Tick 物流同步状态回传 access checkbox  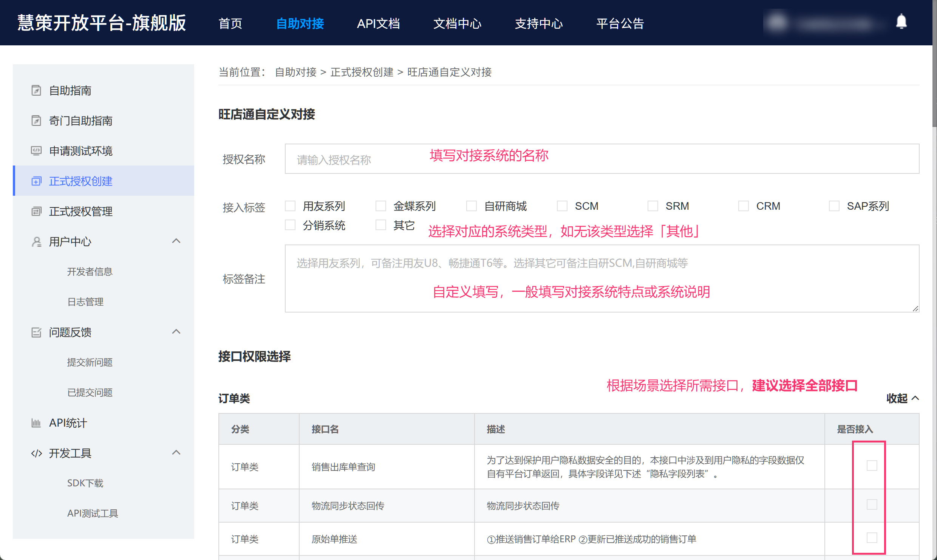(x=872, y=504)
